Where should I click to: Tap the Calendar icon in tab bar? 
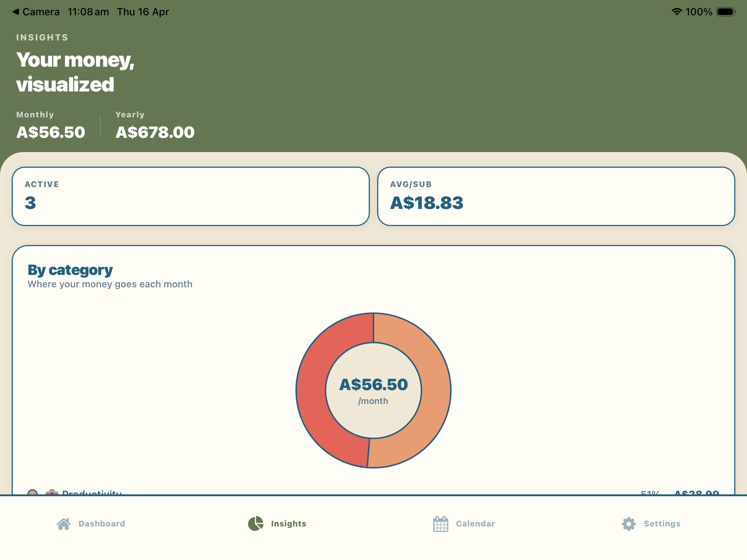[441, 524]
